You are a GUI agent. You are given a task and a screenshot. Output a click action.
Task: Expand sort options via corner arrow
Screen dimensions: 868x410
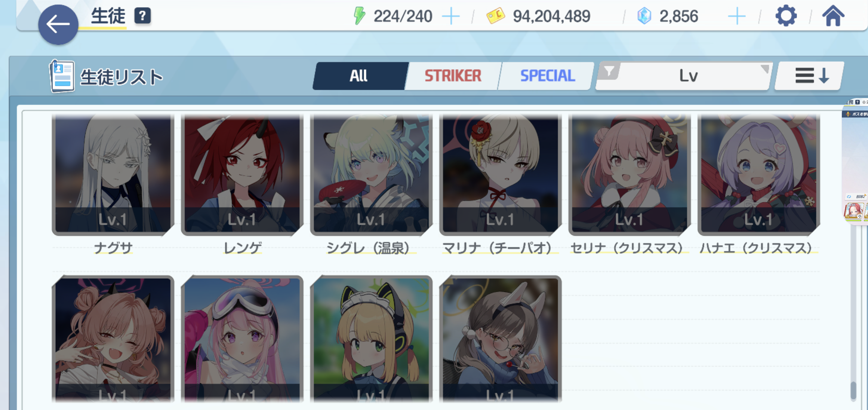[764, 69]
